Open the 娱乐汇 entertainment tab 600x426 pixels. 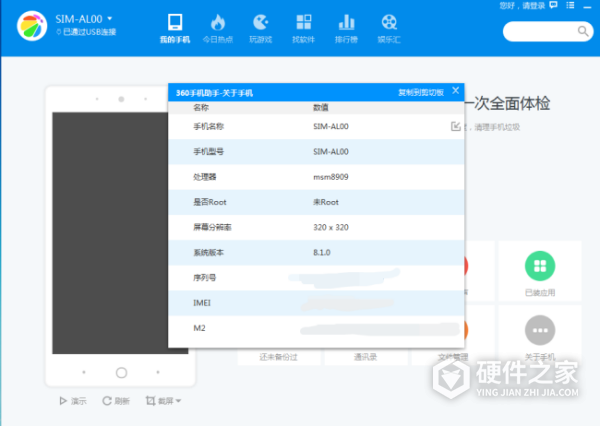pos(389,28)
